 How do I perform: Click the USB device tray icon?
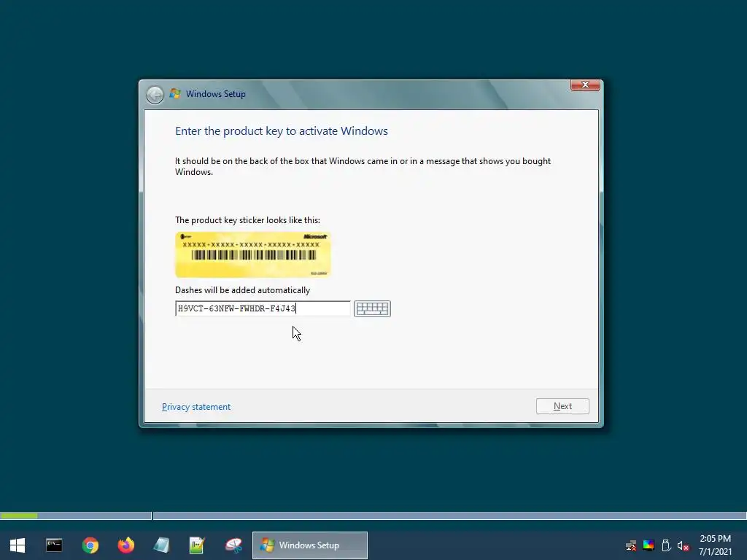point(666,545)
